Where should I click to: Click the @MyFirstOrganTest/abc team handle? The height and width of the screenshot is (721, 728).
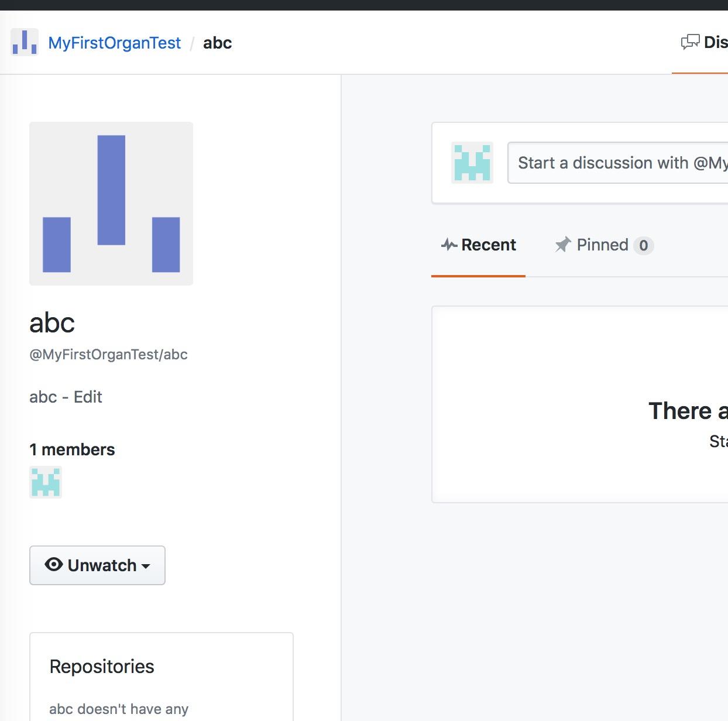point(108,354)
